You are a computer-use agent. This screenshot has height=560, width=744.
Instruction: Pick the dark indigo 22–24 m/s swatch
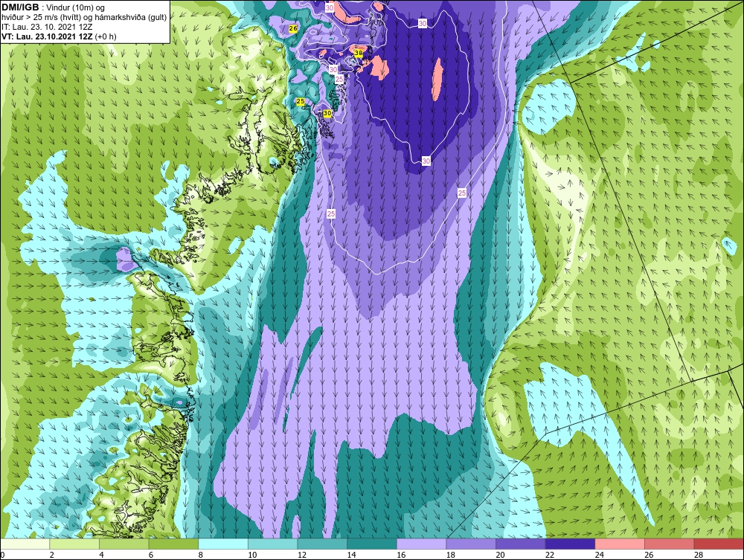pos(571,544)
